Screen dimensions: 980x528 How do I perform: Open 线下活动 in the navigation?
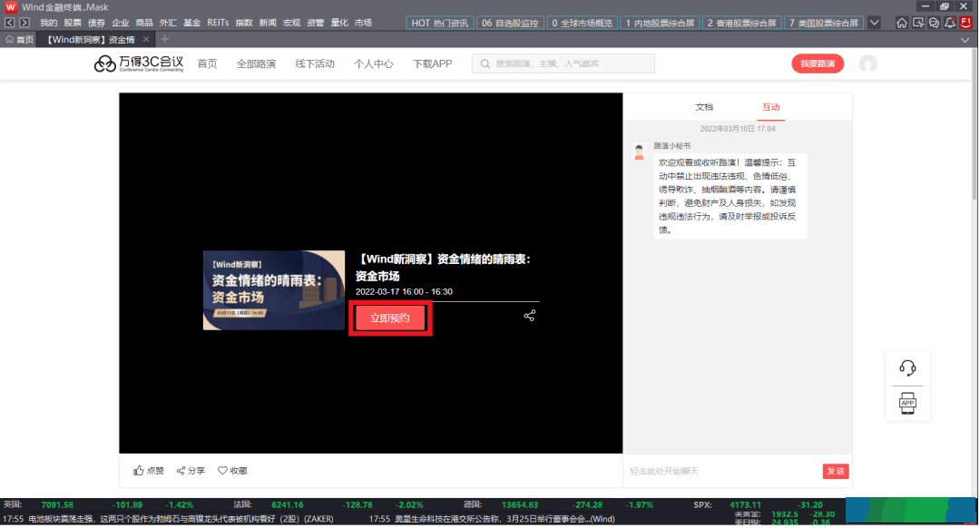(x=315, y=64)
